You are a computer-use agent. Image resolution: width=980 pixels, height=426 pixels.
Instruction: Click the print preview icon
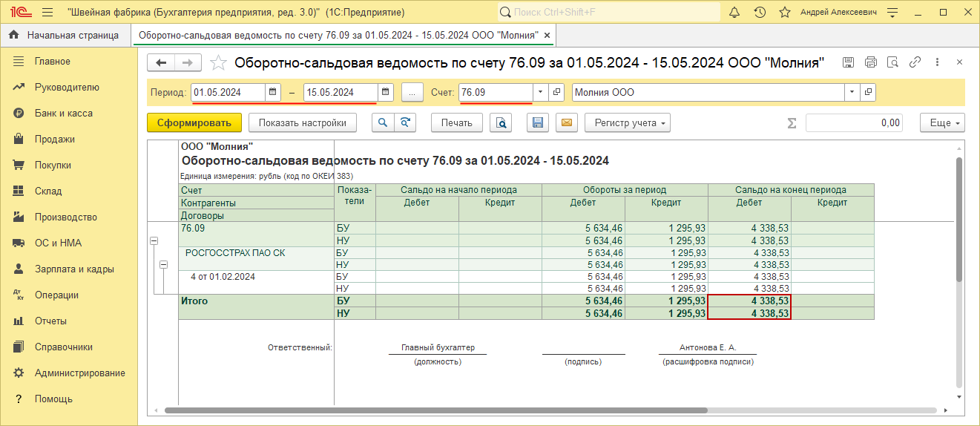(502, 123)
